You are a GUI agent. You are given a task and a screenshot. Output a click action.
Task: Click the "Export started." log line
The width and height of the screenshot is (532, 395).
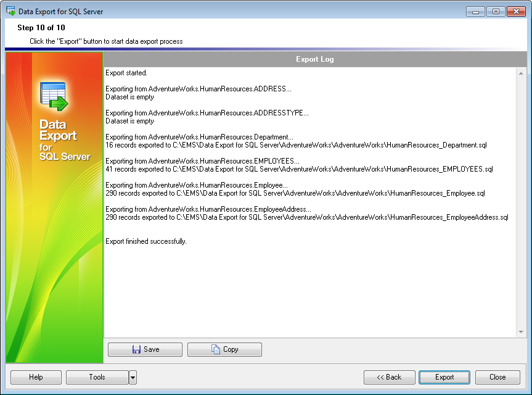126,73
